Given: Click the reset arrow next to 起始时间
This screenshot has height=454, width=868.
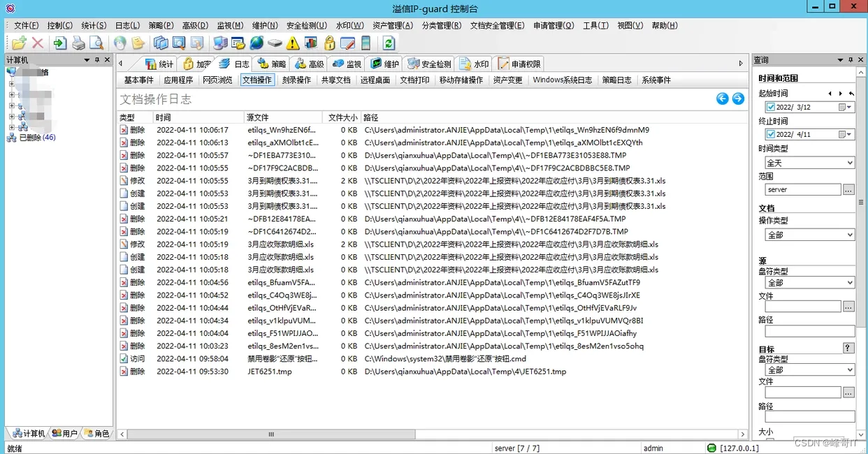Looking at the screenshot, I should [851, 93].
